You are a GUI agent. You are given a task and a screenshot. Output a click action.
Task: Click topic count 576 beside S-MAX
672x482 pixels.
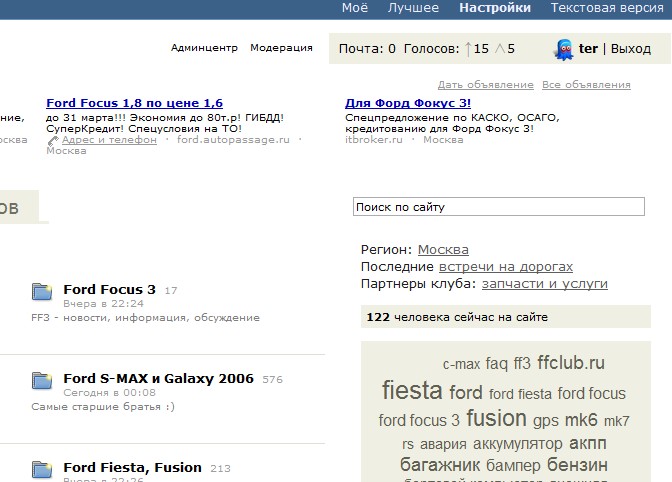point(273,380)
